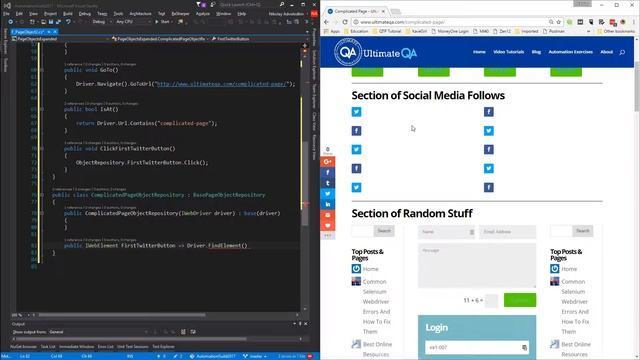Click the website search magnifier icon

pyautogui.click(x=622, y=52)
